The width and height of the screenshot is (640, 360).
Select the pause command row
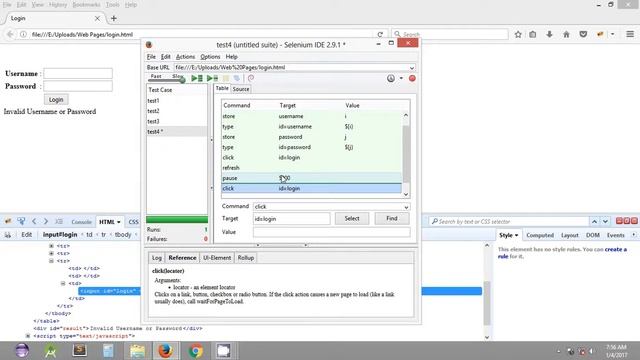click(312, 178)
